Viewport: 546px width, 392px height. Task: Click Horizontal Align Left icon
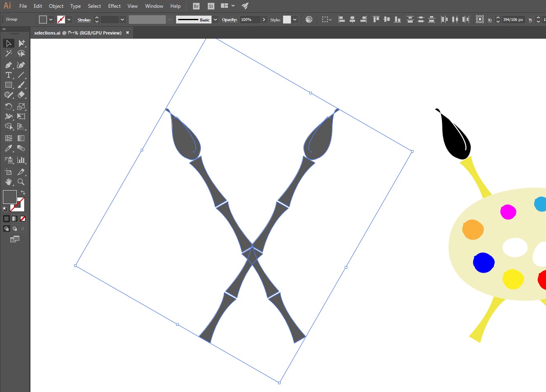click(342, 19)
